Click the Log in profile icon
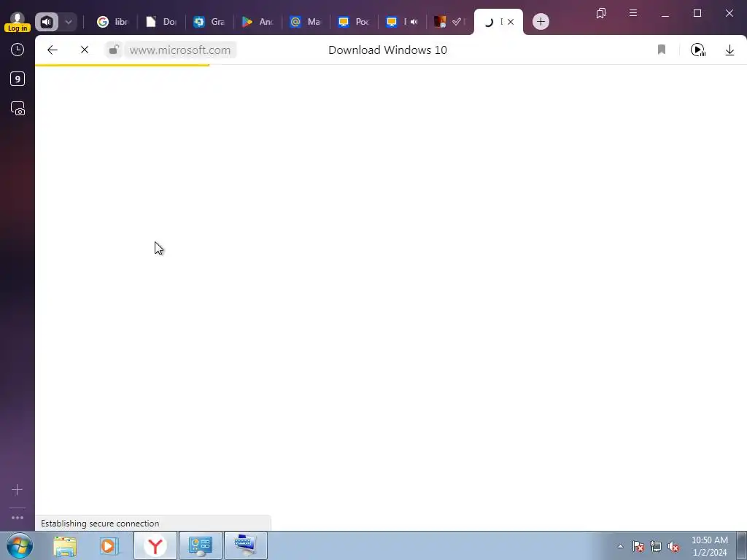 18,22
